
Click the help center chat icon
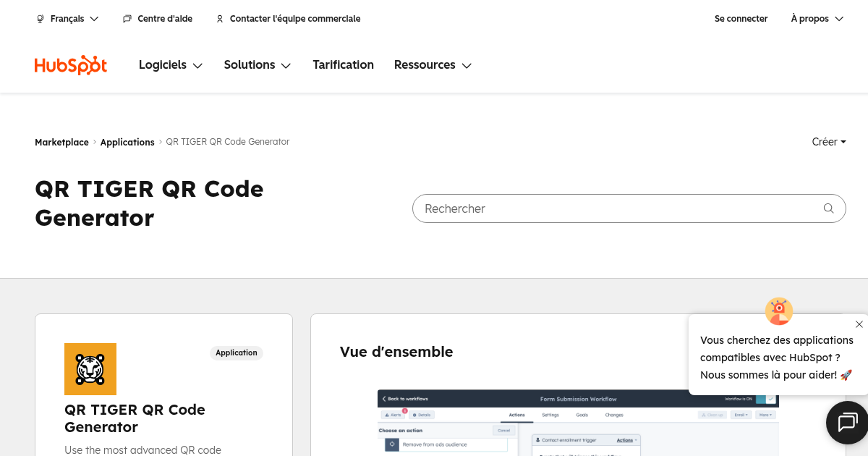127,19
